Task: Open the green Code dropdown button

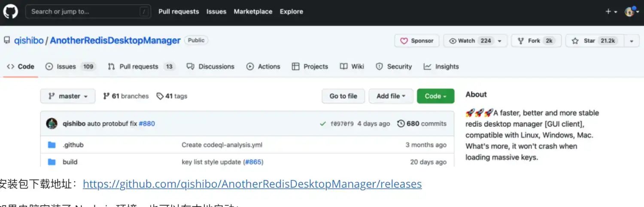Action: click(x=435, y=96)
